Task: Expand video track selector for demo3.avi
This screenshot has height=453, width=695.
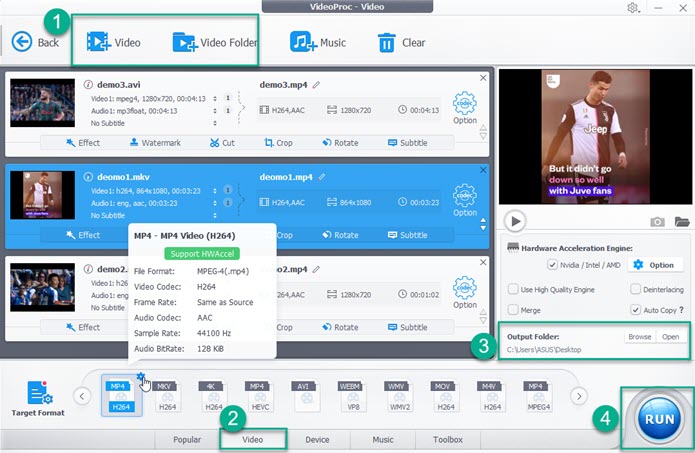Action: pos(215,98)
